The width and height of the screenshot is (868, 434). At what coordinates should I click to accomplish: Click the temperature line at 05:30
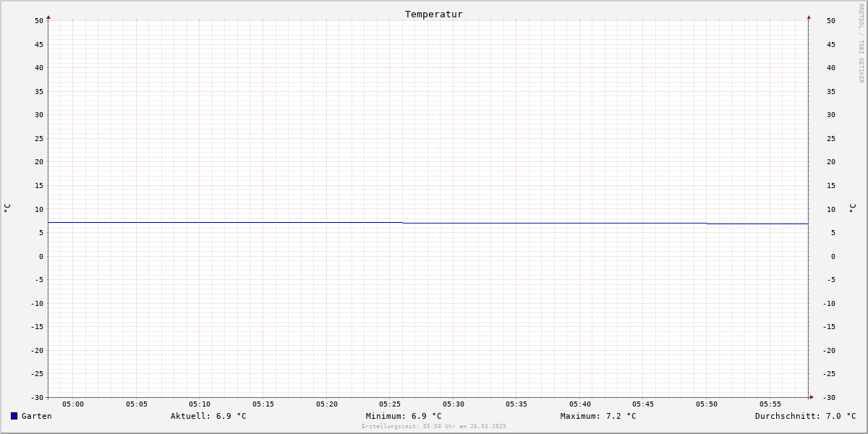pyautogui.click(x=454, y=223)
